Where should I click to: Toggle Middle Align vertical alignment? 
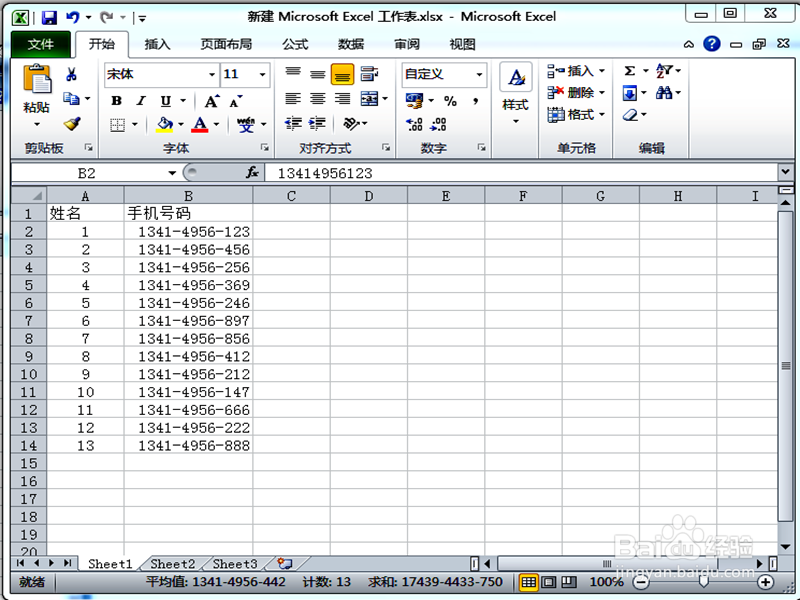(x=317, y=74)
